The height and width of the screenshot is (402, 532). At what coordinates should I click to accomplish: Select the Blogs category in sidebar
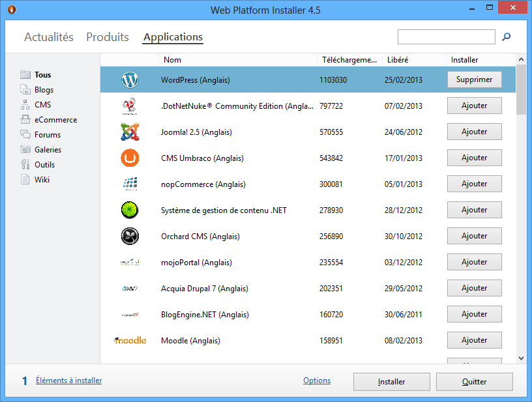(x=44, y=90)
